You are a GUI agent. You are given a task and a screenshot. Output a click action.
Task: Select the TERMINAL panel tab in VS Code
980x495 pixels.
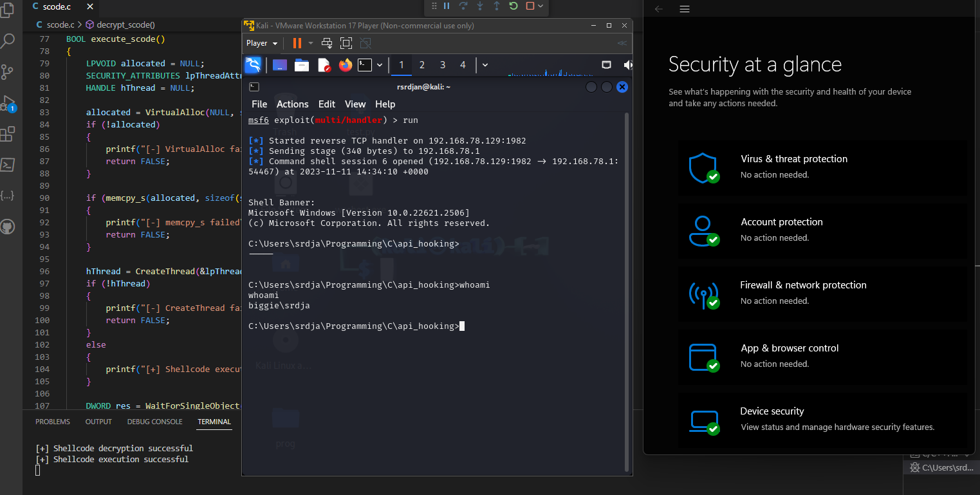214,422
